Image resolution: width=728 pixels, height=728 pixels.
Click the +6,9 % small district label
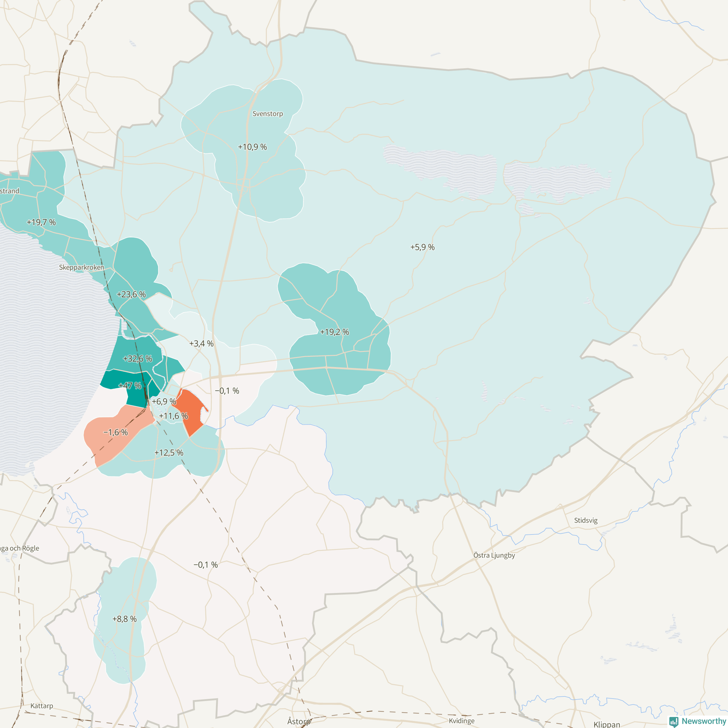[163, 401]
